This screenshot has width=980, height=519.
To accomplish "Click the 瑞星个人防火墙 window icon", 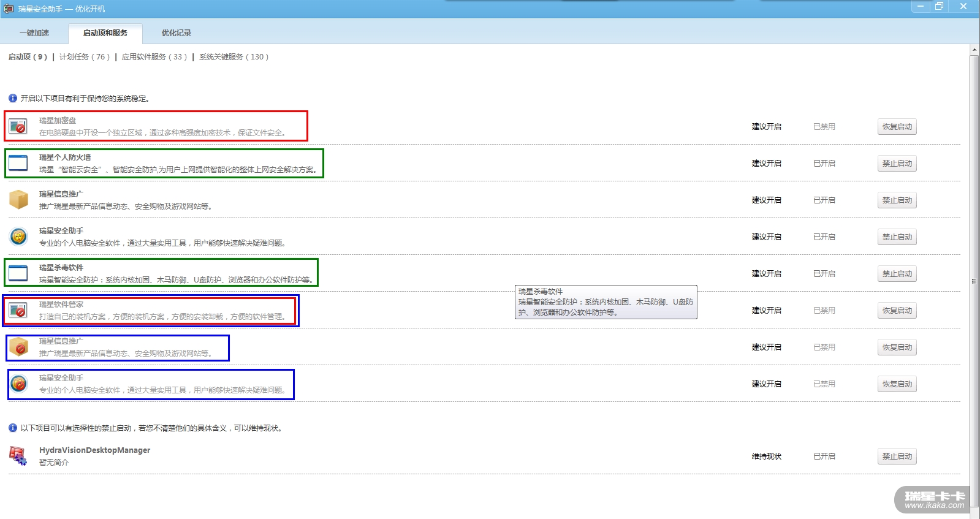I will (x=18, y=163).
